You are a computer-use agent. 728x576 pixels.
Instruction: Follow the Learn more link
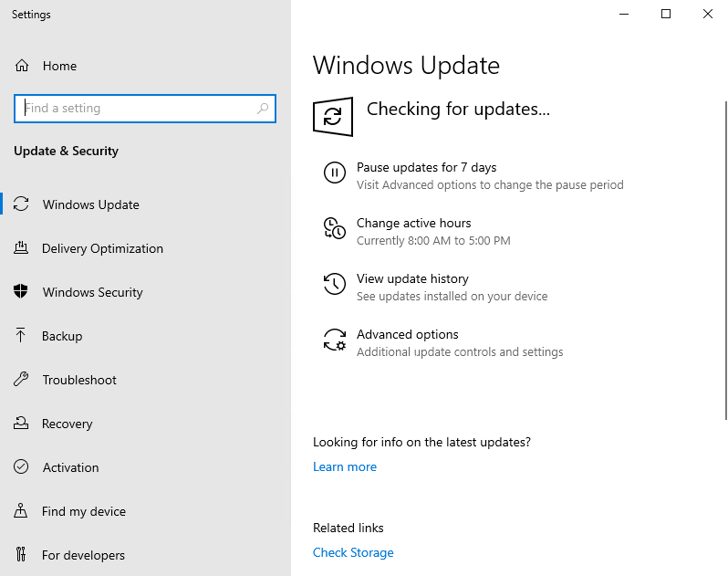coord(345,466)
